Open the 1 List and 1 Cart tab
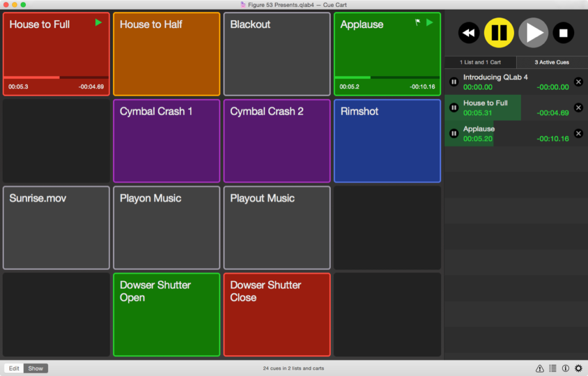This screenshot has height=376, width=588. (x=481, y=62)
